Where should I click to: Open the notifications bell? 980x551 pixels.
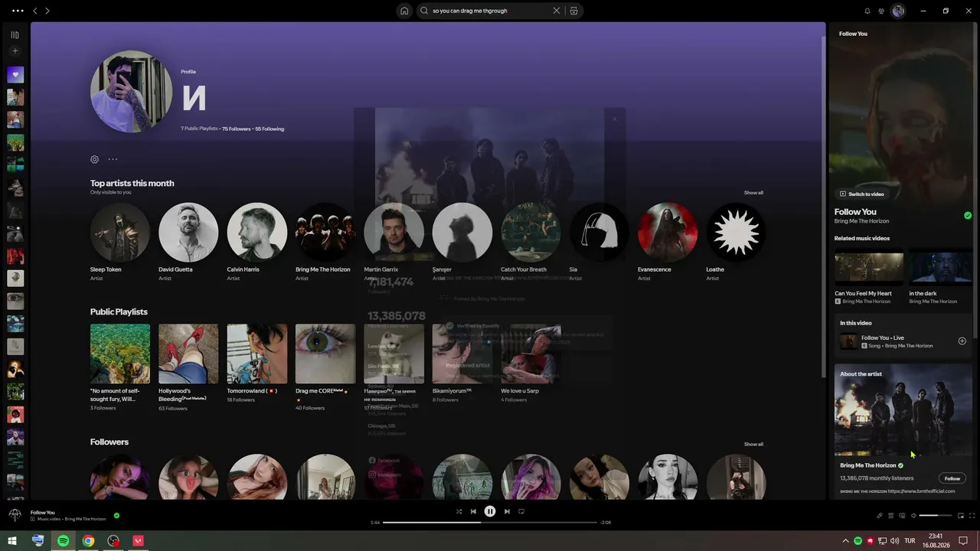(867, 11)
